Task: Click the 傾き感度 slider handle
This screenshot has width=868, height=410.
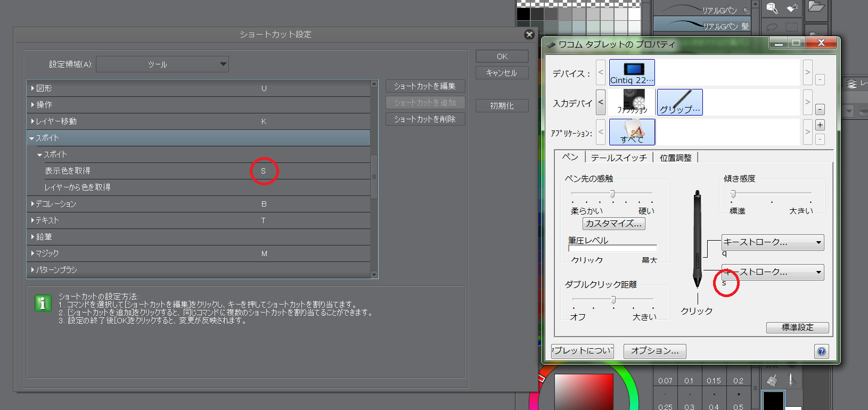Action: point(733,194)
